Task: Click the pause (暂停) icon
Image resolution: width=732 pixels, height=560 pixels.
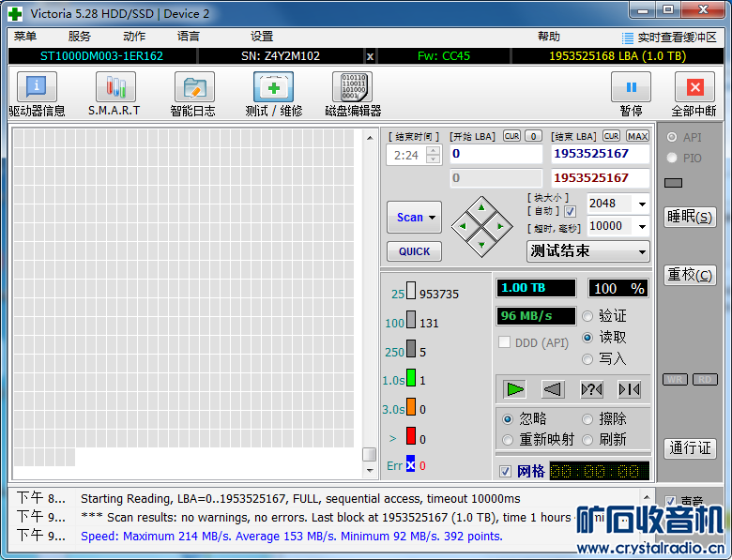Action: coord(632,87)
